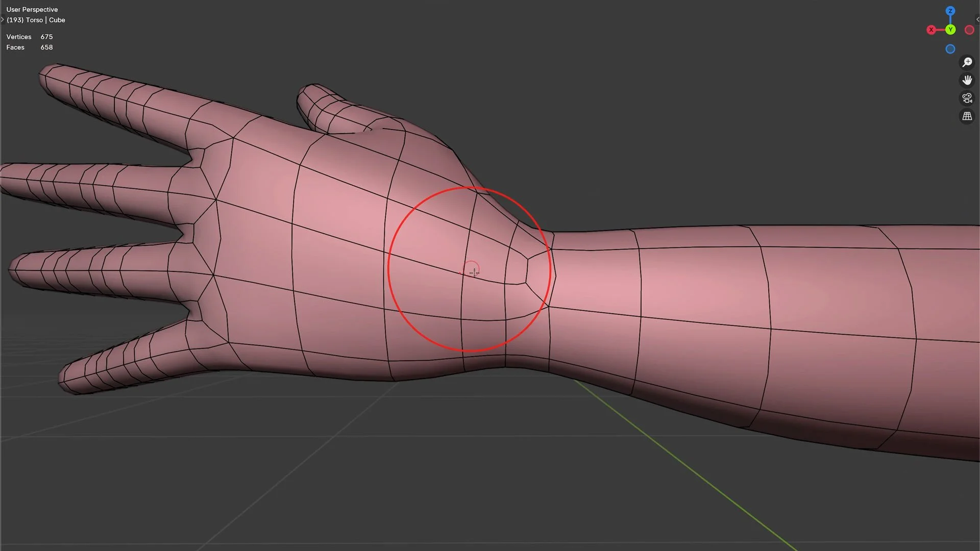
Task: Switch perspective/orthographic with grid icon
Action: tap(967, 116)
